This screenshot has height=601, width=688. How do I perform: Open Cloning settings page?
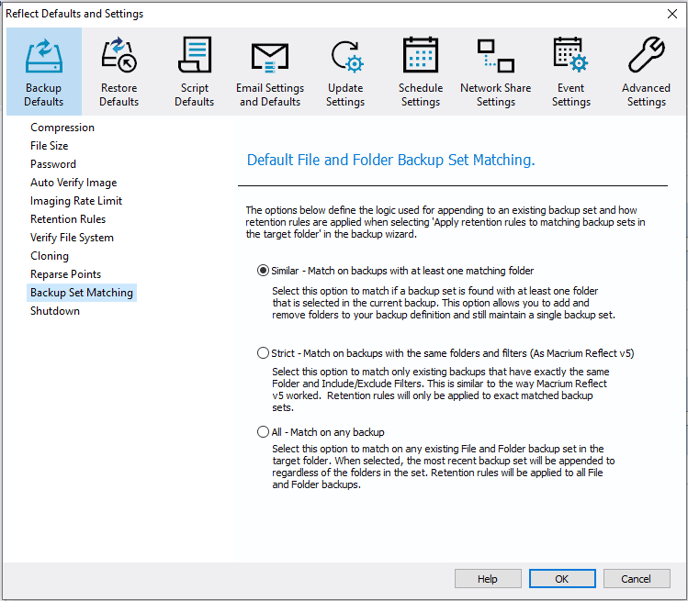(x=50, y=256)
